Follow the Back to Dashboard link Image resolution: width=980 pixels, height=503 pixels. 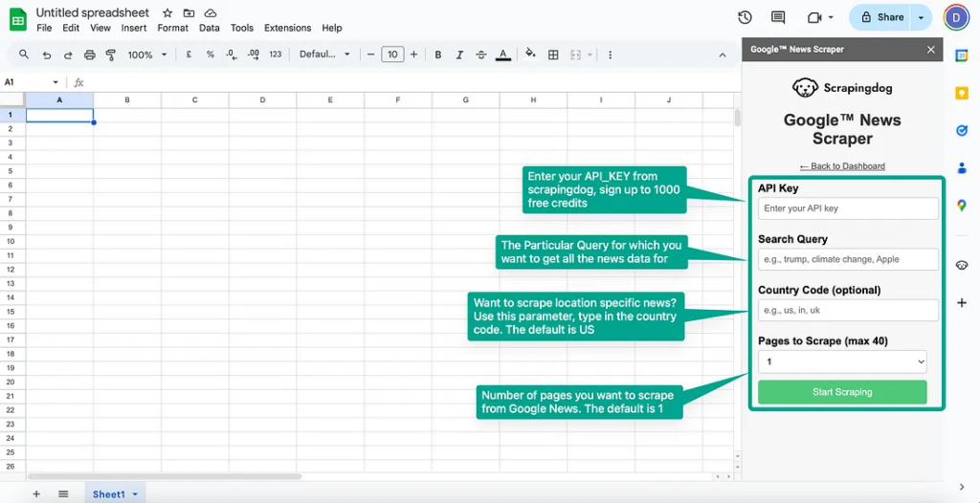coord(842,166)
